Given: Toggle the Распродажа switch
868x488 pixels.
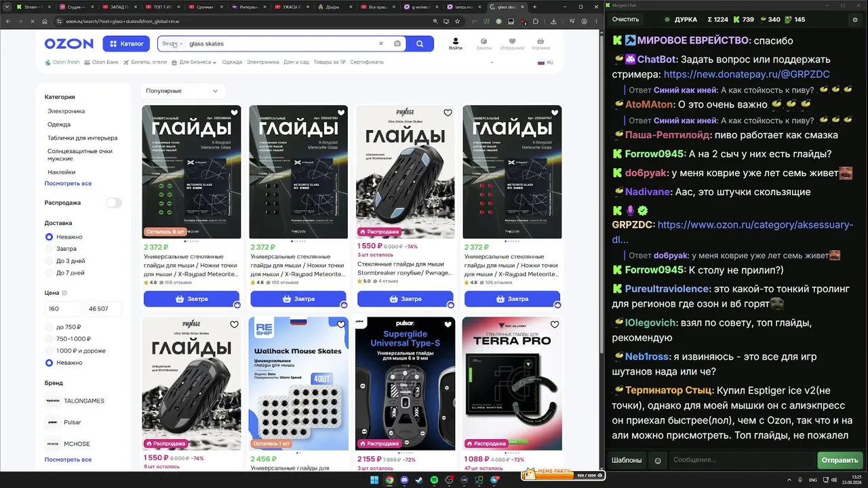Looking at the screenshot, I should (113, 203).
